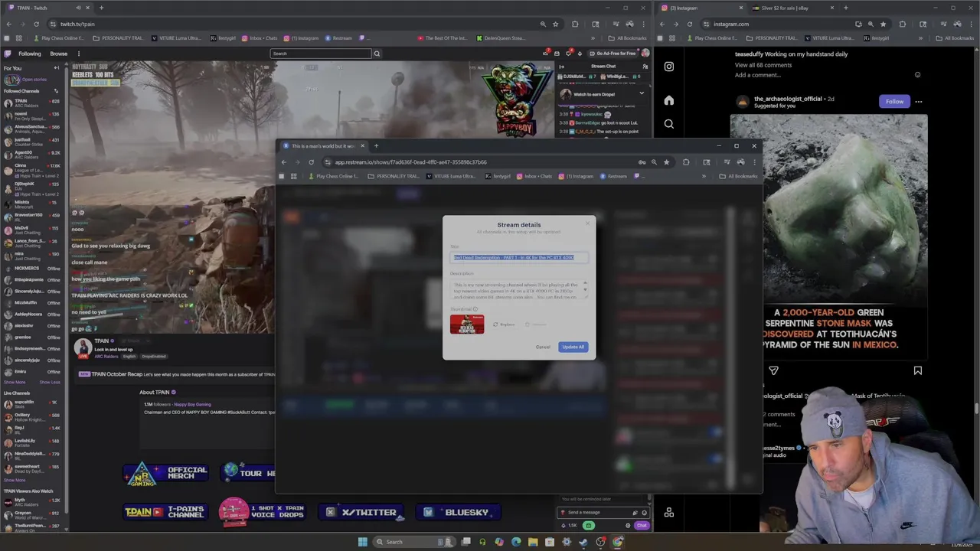Collapse the Twitch For You sidebar

pyautogui.click(x=56, y=68)
